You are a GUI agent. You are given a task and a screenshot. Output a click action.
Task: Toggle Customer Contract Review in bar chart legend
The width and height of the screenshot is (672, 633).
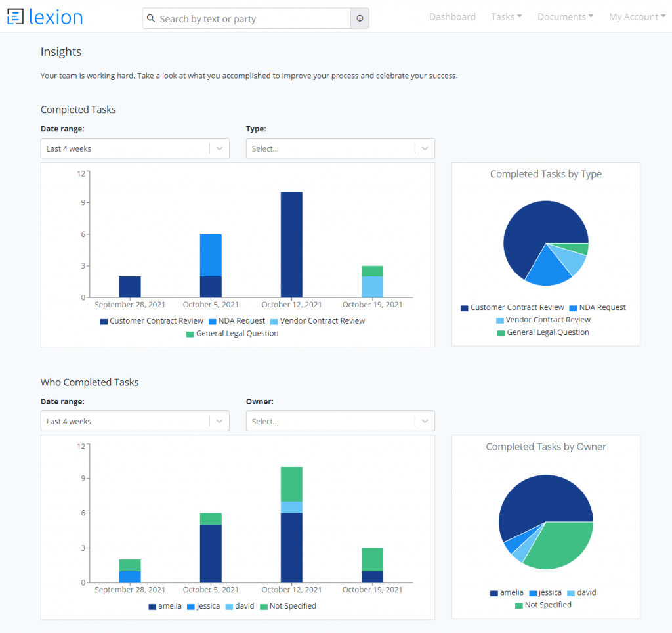point(151,321)
